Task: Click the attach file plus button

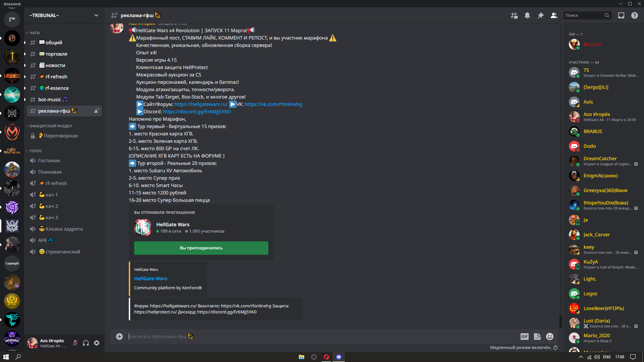Action: click(119, 337)
